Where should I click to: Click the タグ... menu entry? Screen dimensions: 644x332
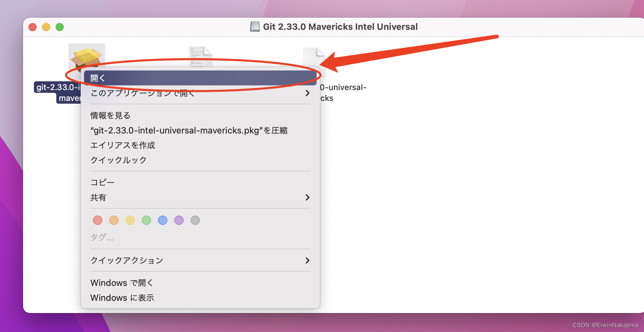(x=102, y=237)
